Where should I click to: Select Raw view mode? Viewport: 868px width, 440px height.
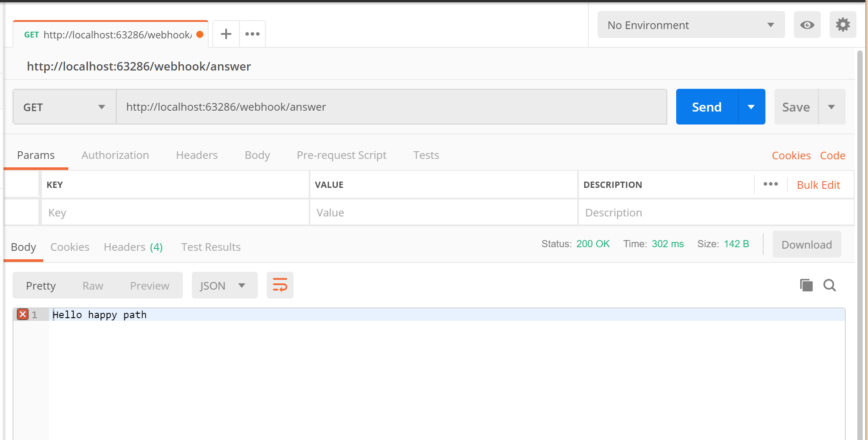[x=93, y=286]
